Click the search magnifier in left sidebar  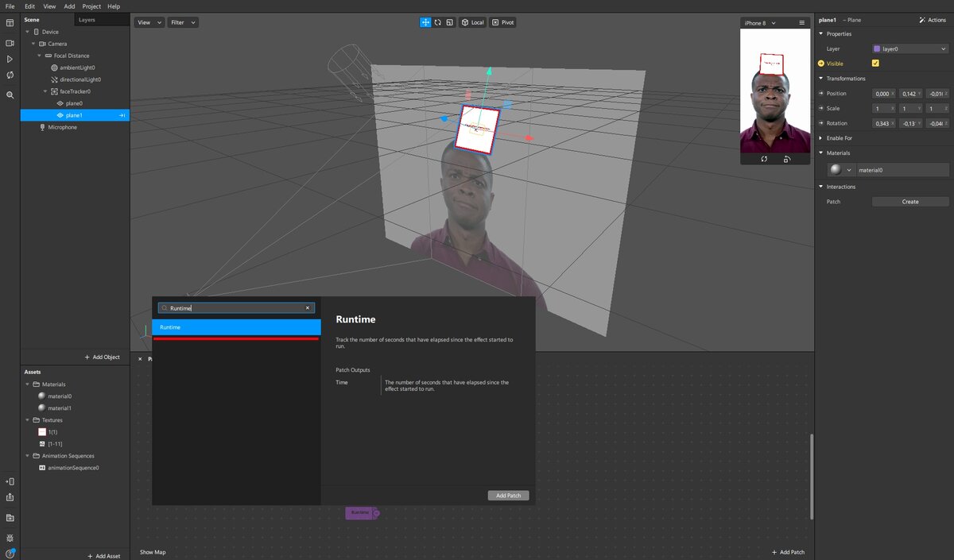click(x=10, y=95)
